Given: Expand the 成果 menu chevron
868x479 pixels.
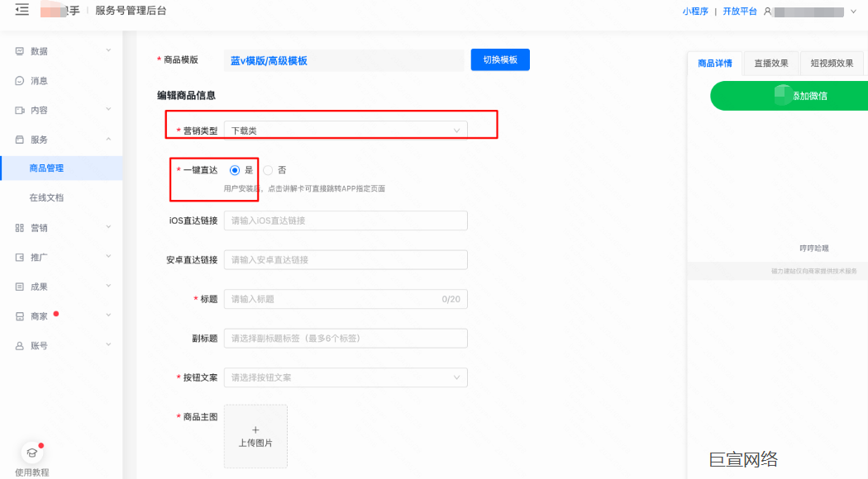Looking at the screenshot, I should click(108, 286).
